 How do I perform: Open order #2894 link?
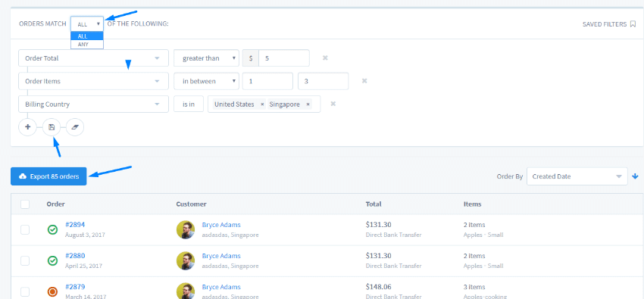point(75,224)
